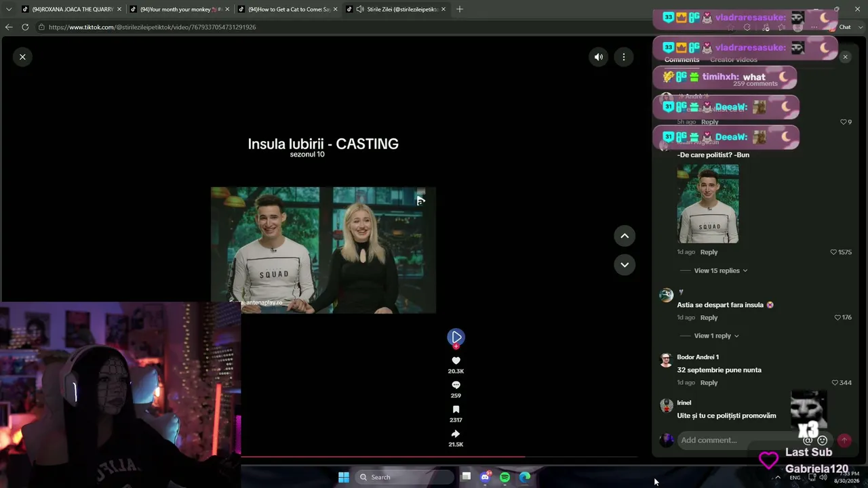The image size is (868, 488).
Task: Open the emoji picker in comment box
Action: pyautogui.click(x=823, y=440)
